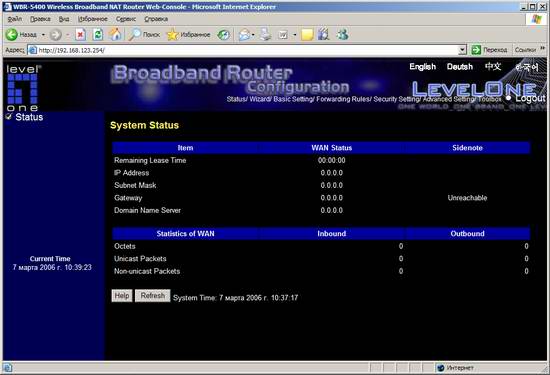Click the Remaining Lease Time row label

[150, 160]
